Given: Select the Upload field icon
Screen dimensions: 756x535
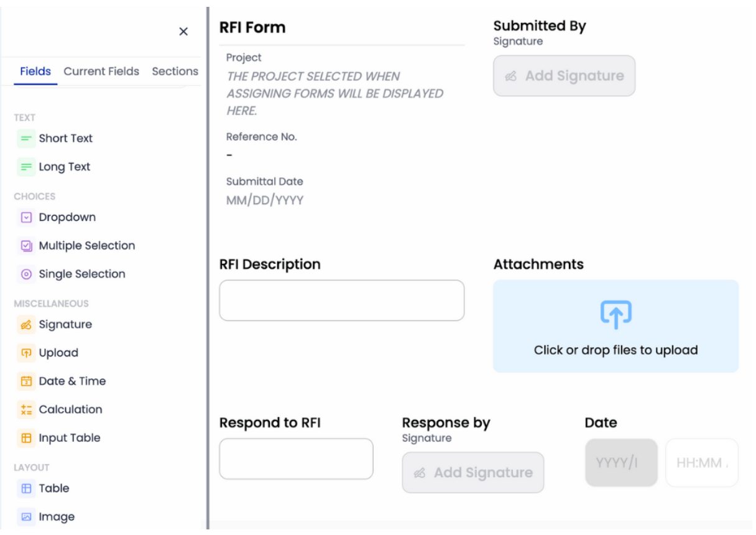Looking at the screenshot, I should pyautogui.click(x=26, y=353).
